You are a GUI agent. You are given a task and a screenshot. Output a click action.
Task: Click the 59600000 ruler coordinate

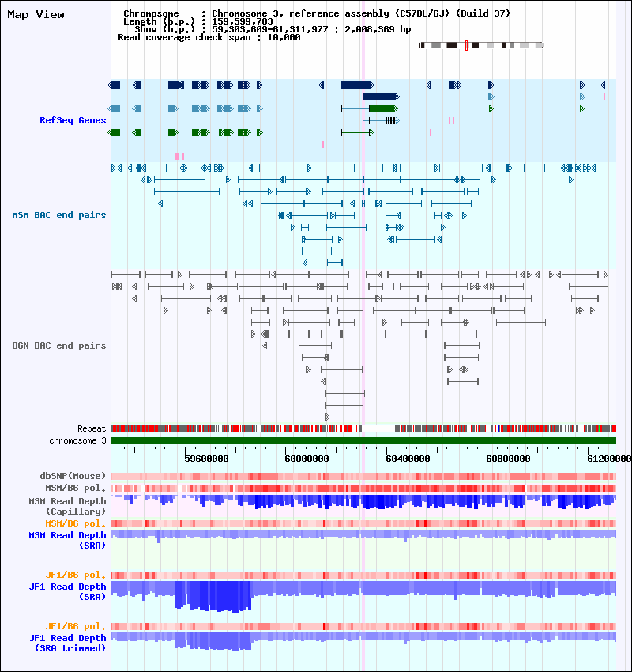tap(206, 459)
